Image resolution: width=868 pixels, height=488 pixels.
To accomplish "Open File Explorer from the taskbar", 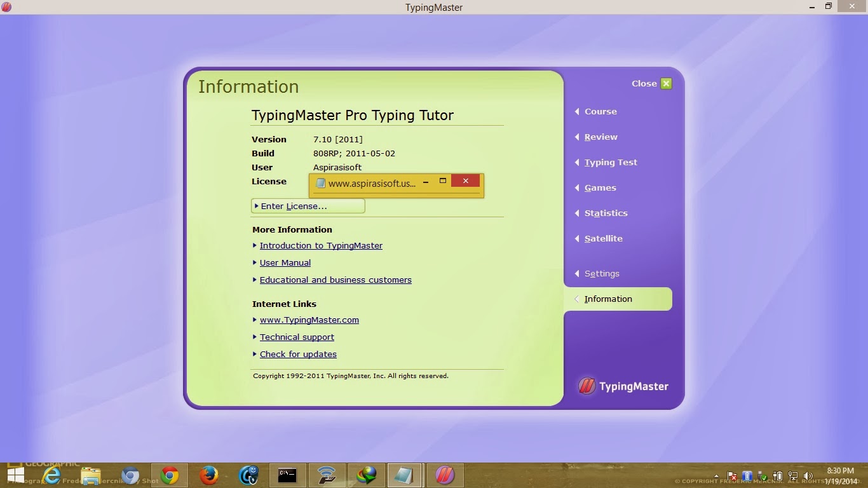I will (x=91, y=475).
